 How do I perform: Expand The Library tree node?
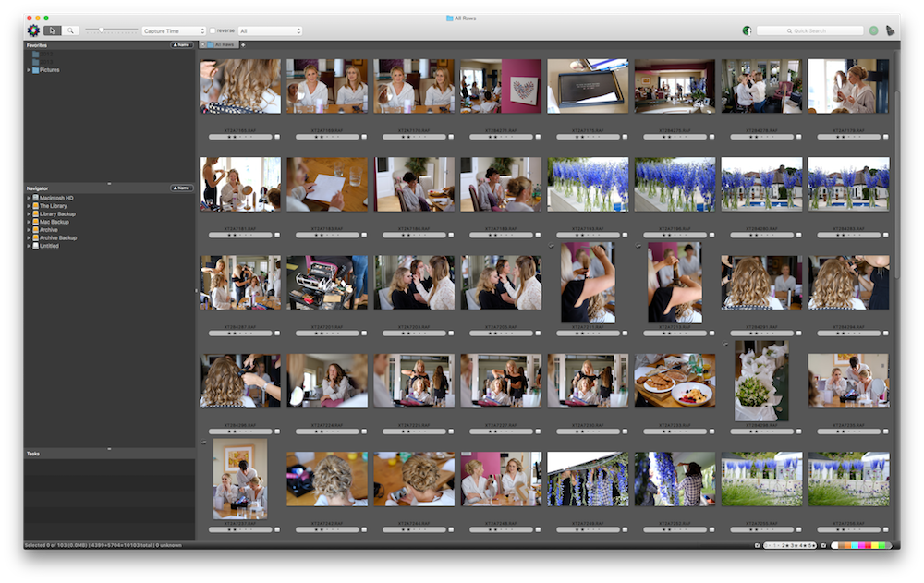pos(29,206)
